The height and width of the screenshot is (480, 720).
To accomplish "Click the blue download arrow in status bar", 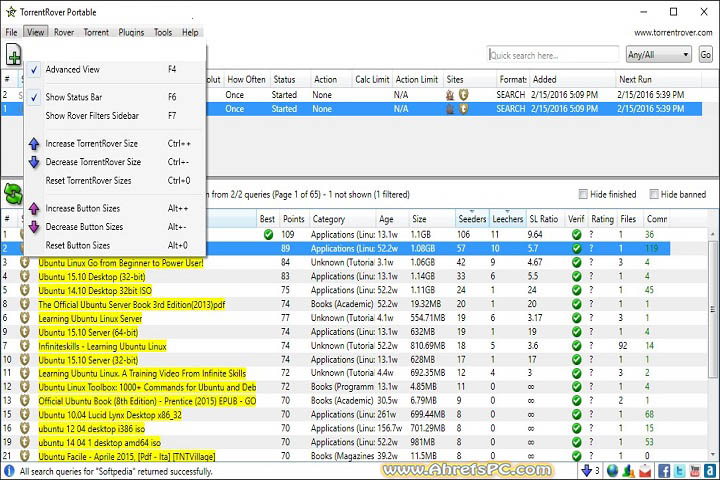I will (x=586, y=471).
